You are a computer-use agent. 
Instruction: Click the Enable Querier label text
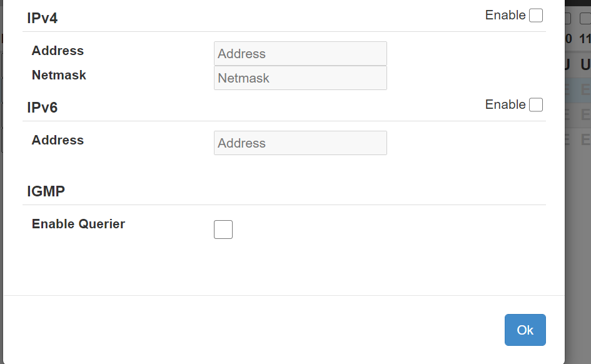(78, 224)
